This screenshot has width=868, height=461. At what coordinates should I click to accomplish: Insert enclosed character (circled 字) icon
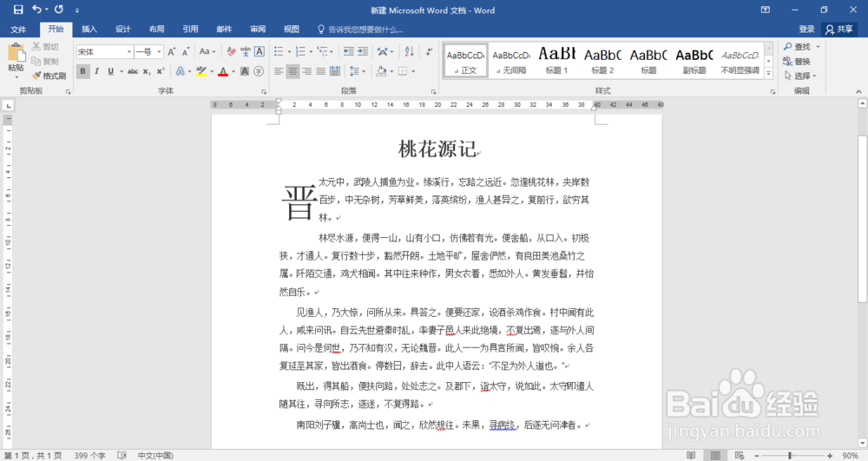pos(259,71)
